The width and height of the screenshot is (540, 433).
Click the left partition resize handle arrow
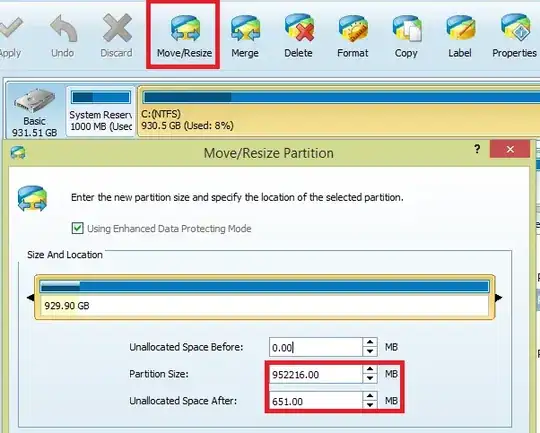click(30, 297)
